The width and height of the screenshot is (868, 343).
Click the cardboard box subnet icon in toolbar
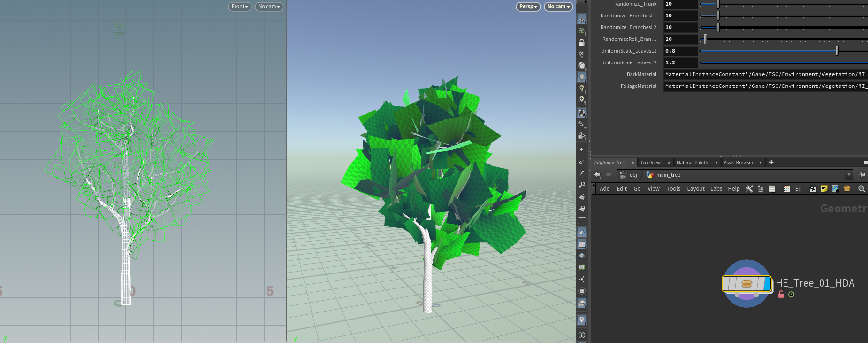[x=847, y=188]
